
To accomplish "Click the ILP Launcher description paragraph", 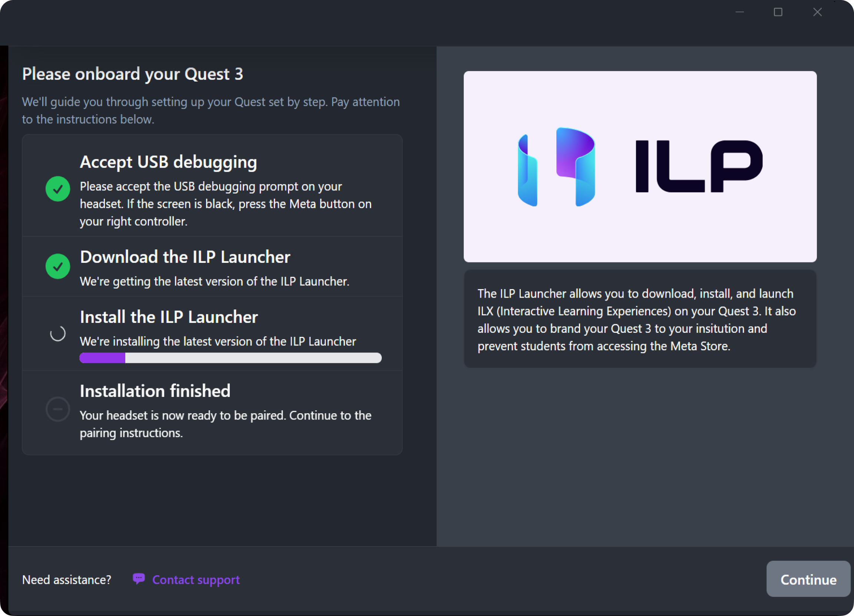I will [636, 319].
